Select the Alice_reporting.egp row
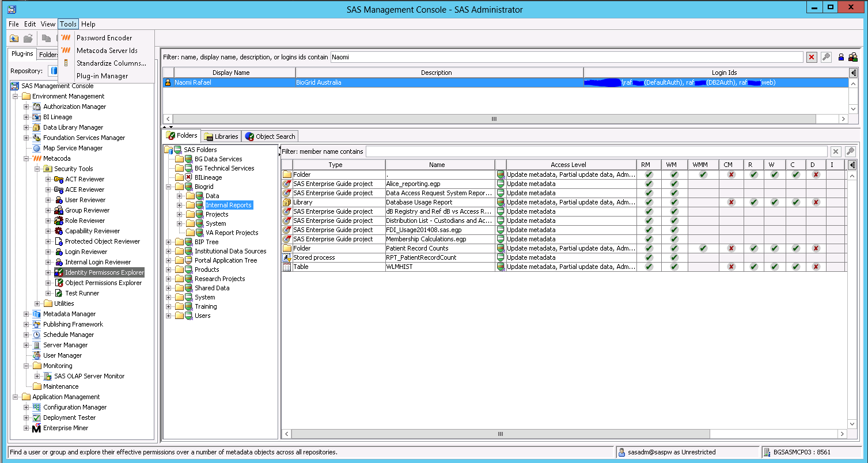Viewport: 868px width, 463px height. [x=564, y=184]
